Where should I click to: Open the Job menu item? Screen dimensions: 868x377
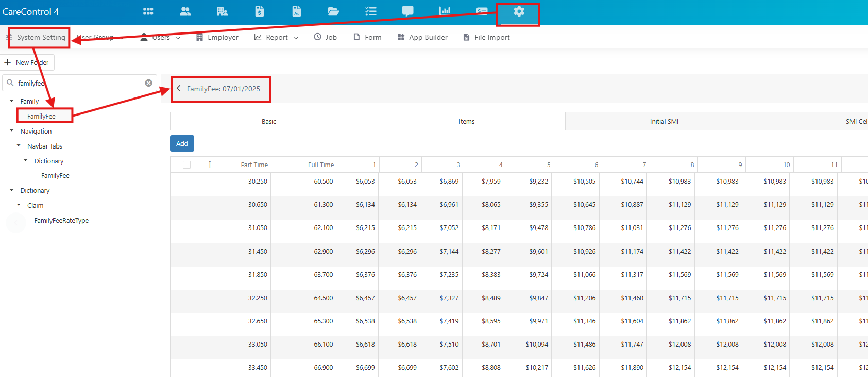click(x=326, y=37)
